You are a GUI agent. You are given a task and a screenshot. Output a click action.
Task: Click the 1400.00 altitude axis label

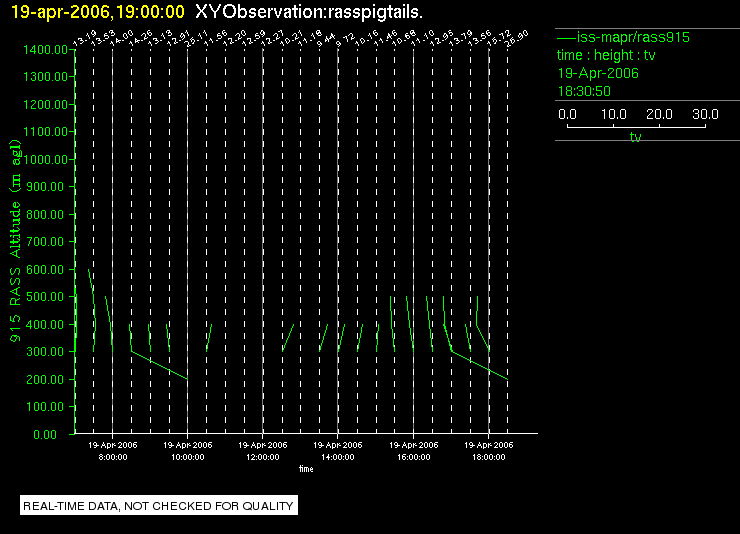[45, 50]
